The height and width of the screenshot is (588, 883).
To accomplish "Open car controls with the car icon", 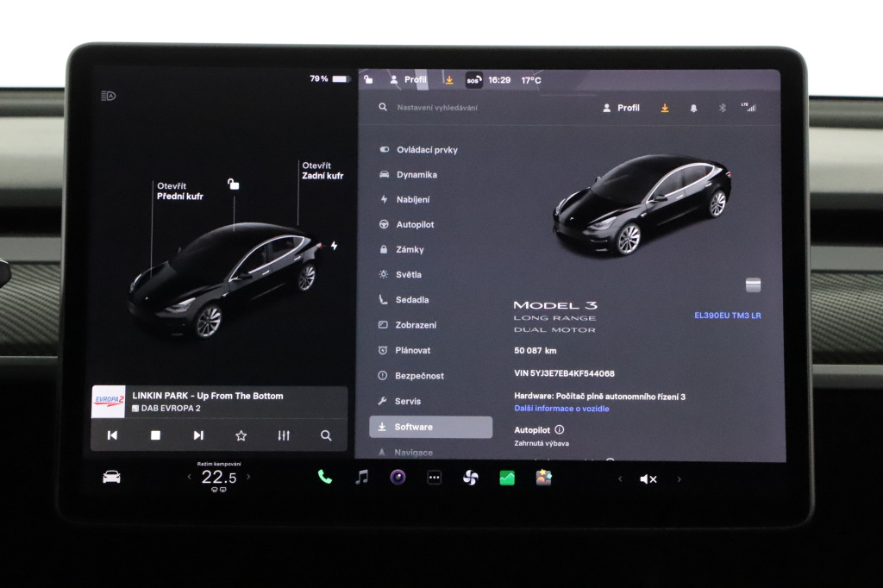I will [x=111, y=477].
